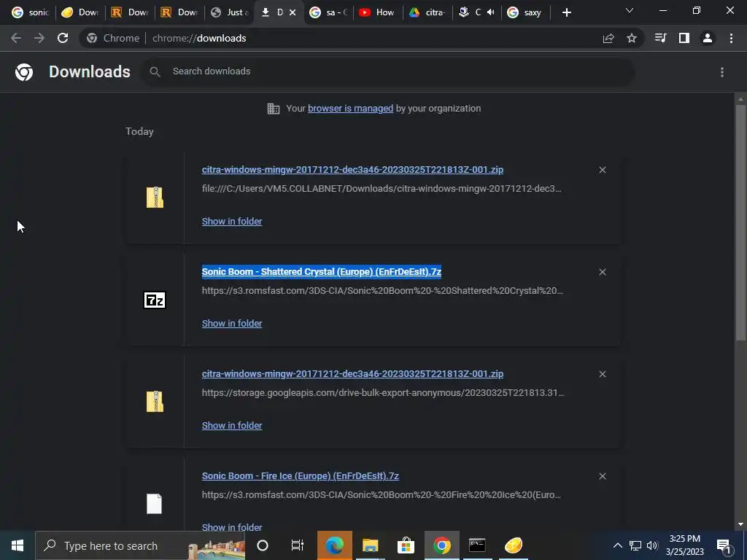
Task: Click zip icon of first citra download
Action: (x=155, y=197)
